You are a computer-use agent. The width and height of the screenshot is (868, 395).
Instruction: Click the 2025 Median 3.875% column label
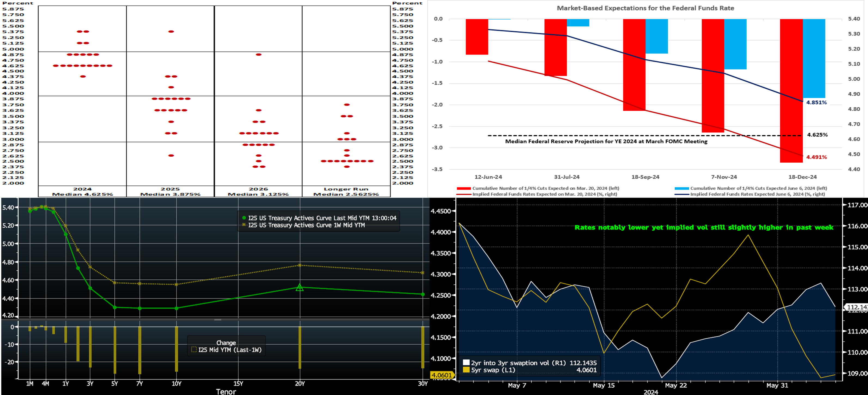coord(170,192)
